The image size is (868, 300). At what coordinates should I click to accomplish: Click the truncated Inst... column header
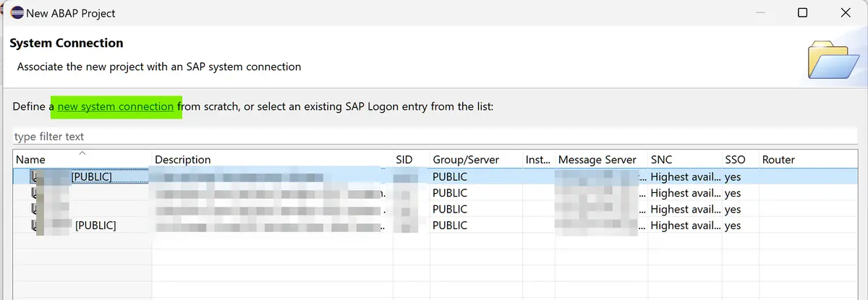point(538,160)
